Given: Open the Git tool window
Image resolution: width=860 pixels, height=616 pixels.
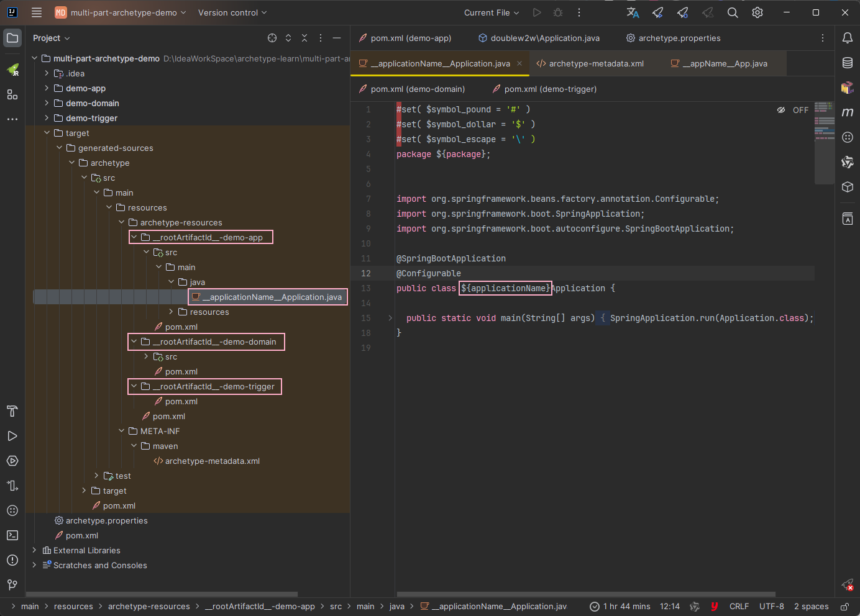Looking at the screenshot, I should coord(12,585).
